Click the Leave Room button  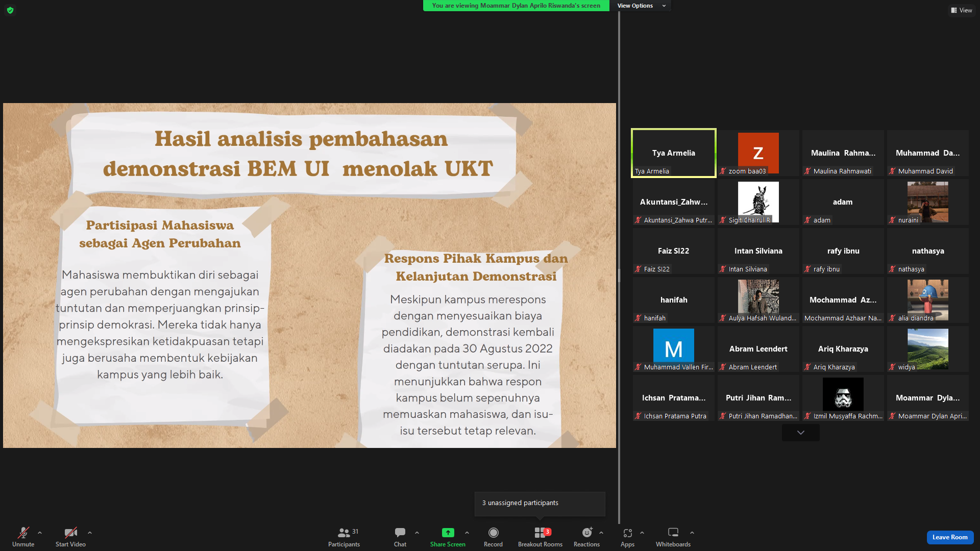(x=950, y=537)
